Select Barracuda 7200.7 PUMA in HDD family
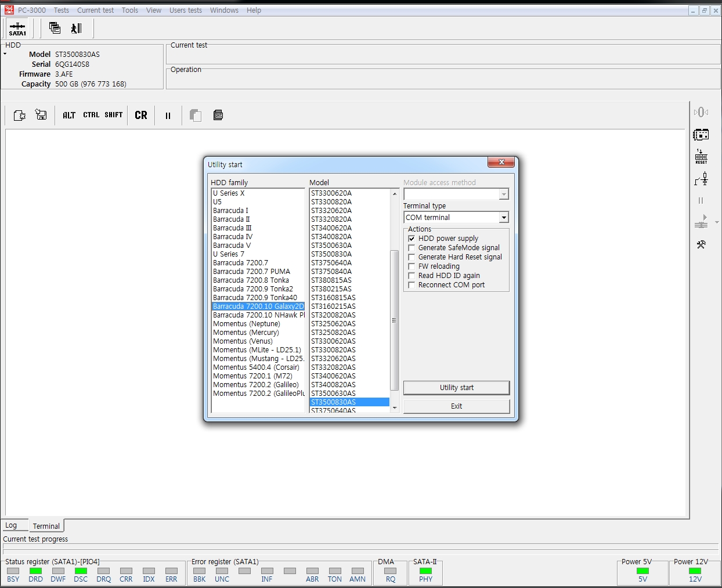The width and height of the screenshot is (722, 588). coord(251,272)
